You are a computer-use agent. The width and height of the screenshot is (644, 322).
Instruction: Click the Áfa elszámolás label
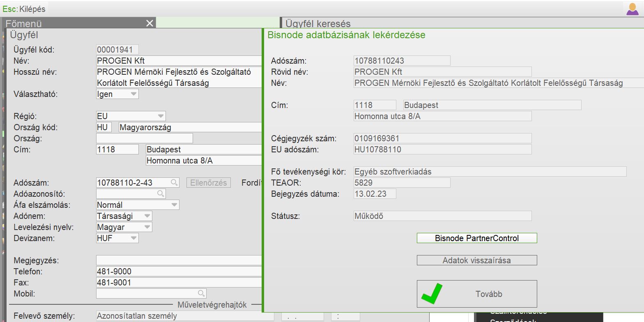(x=42, y=205)
